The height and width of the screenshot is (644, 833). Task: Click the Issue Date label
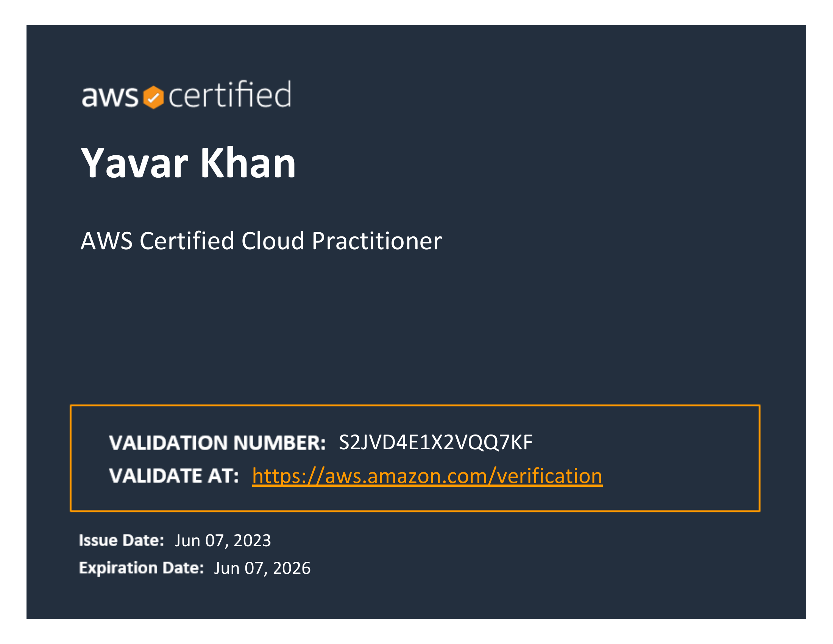[x=121, y=541]
